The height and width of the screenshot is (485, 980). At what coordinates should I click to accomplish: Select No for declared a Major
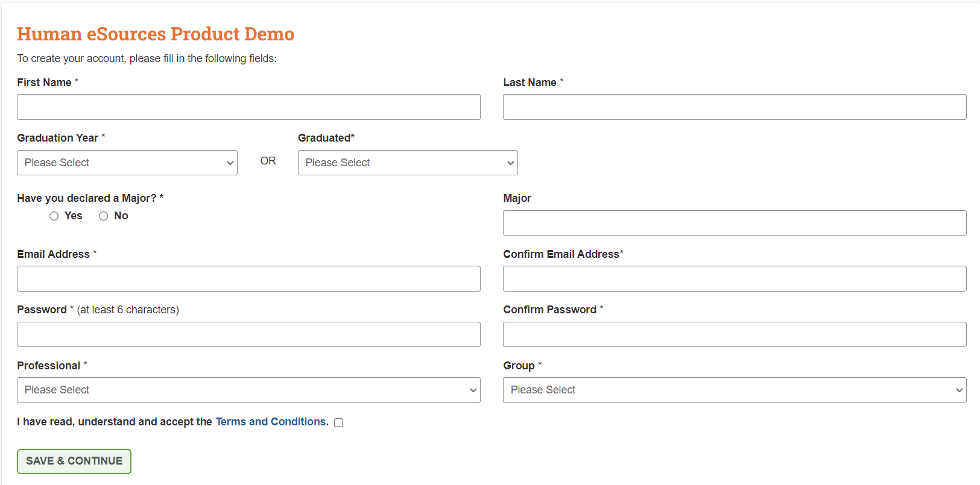(104, 216)
